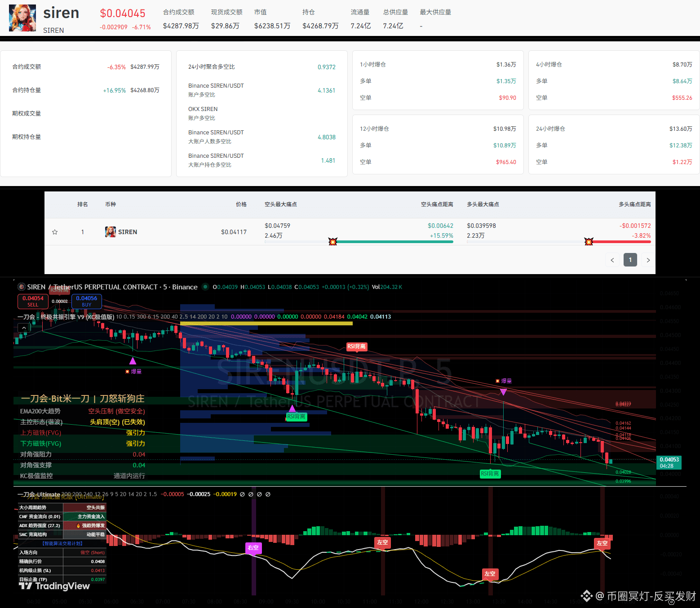Click the 空头最大痛点 column header
The image size is (700, 608).
point(281,204)
